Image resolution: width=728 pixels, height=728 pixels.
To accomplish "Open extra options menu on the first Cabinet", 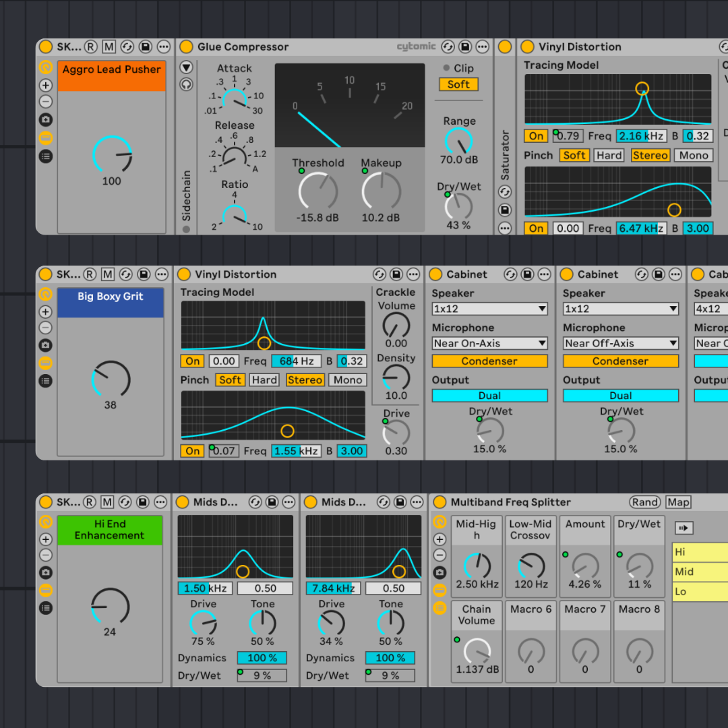I will coord(545,274).
